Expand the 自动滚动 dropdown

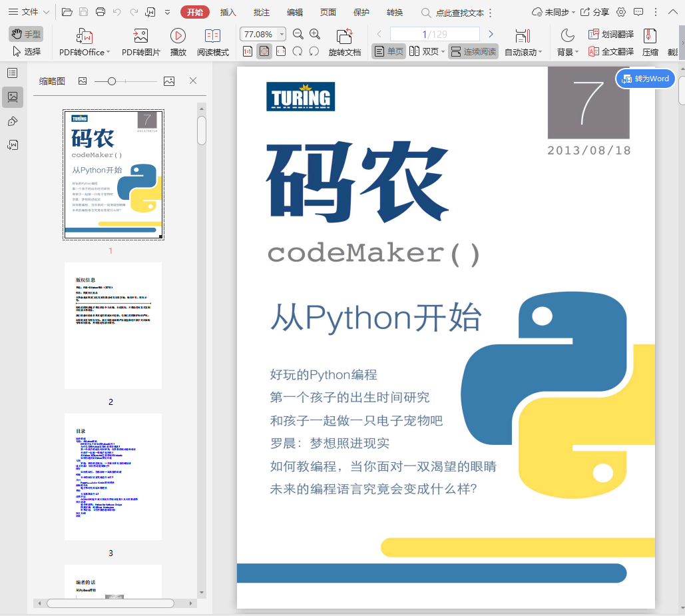[x=541, y=52]
